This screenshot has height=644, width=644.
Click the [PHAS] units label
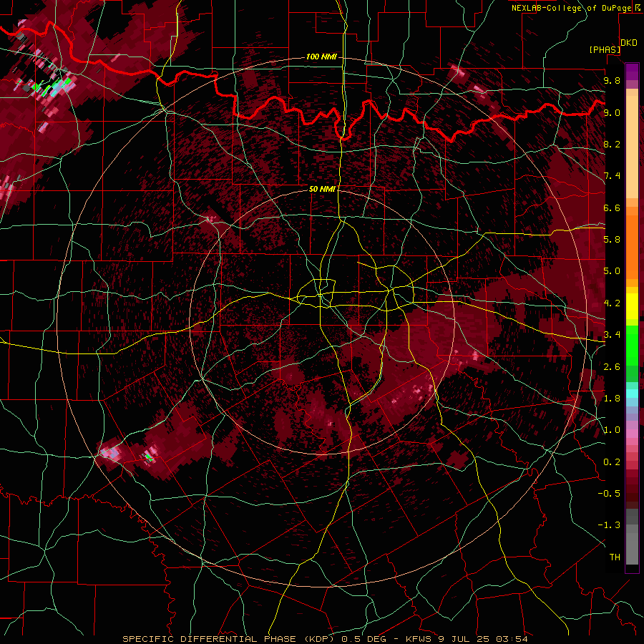pos(605,49)
